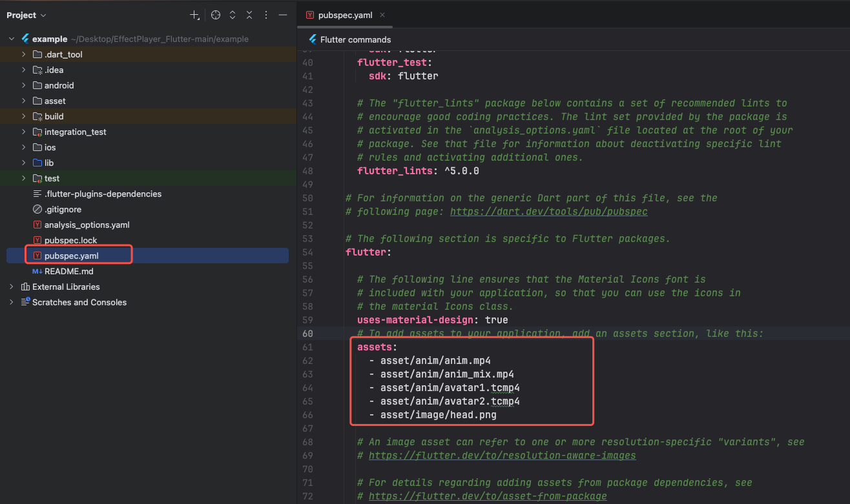Screen dimensions: 850x504
Task: Click Select Opened File crosshair icon
Action: click(x=216, y=15)
